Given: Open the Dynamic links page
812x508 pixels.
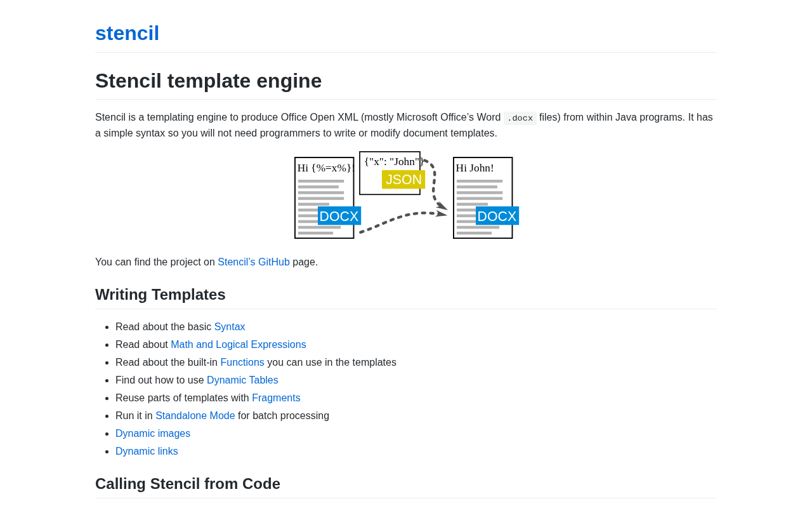Looking at the screenshot, I should 147,451.
